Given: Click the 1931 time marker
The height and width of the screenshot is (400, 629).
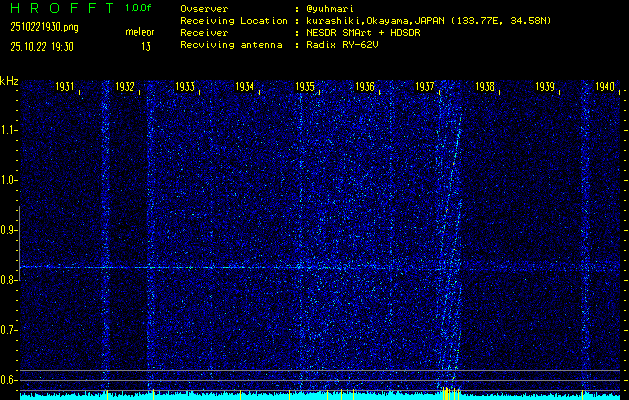Looking at the screenshot, I should pyautogui.click(x=65, y=87).
